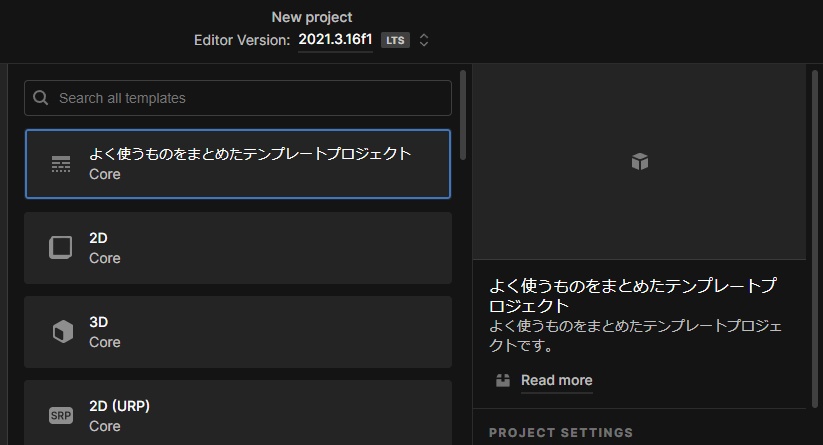Click the search magnifier icon

(40, 98)
